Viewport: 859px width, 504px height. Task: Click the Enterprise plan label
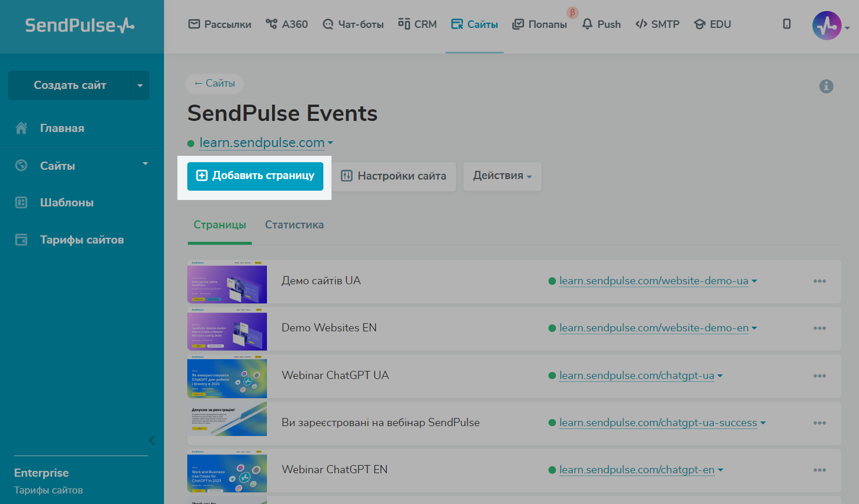41,473
